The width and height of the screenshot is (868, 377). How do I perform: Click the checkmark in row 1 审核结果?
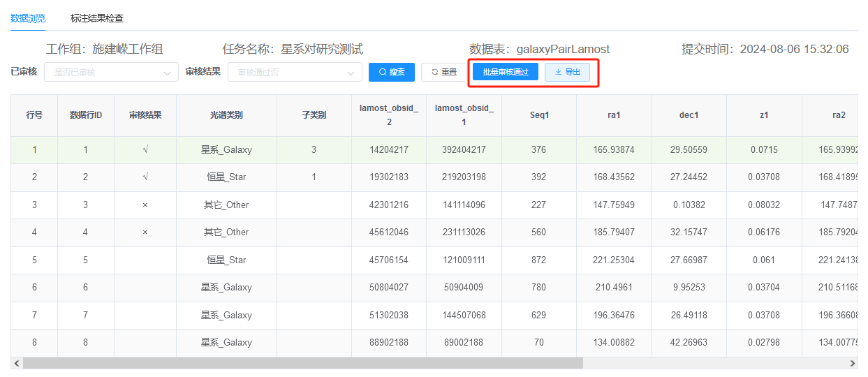(145, 149)
